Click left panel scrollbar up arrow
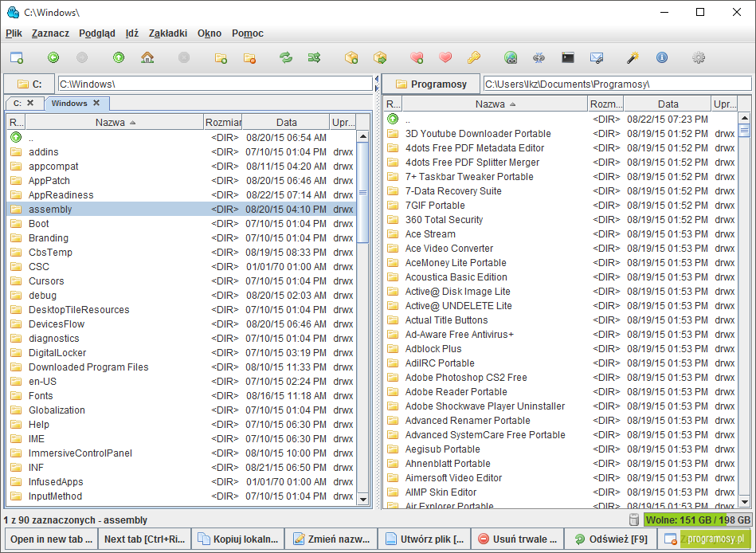Image resolution: width=756 pixels, height=553 pixels. click(x=362, y=136)
